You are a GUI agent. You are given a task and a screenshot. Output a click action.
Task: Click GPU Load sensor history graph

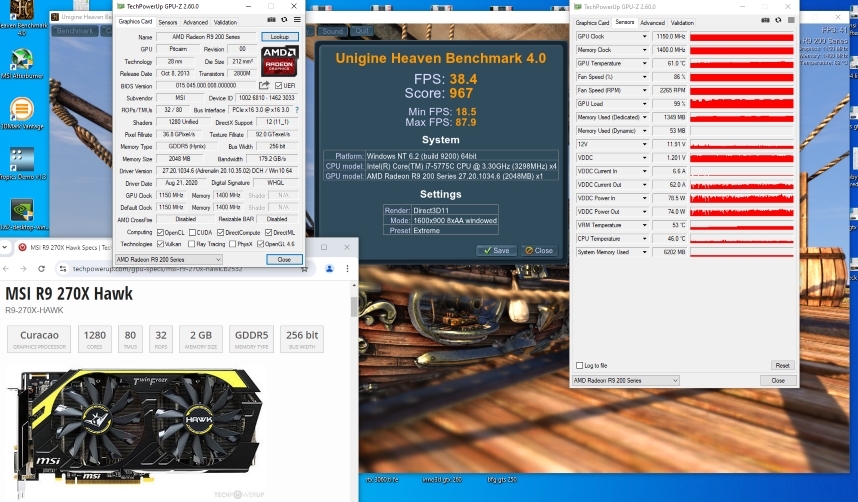pyautogui.click(x=741, y=104)
